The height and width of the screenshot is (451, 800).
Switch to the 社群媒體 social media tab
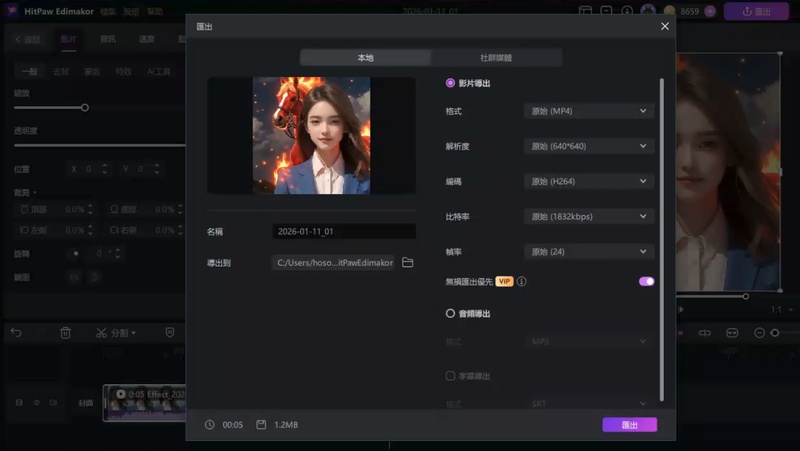tap(496, 58)
